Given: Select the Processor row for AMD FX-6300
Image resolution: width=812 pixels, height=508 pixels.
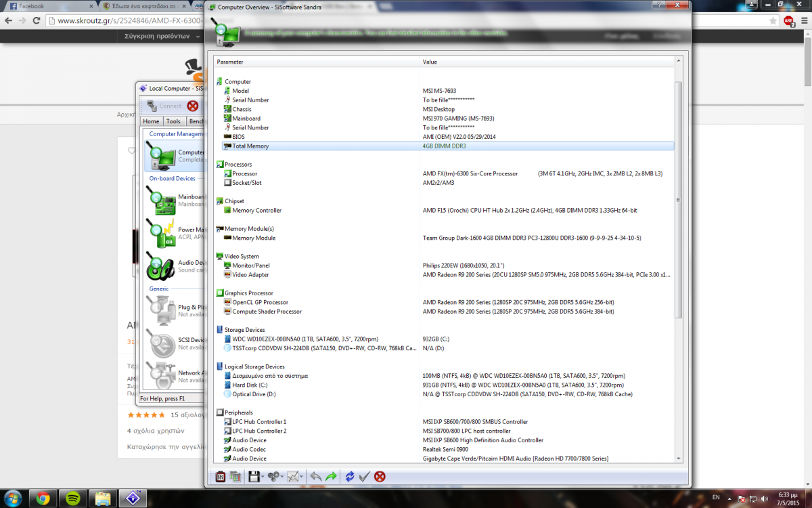Looking at the screenshot, I should (444, 173).
